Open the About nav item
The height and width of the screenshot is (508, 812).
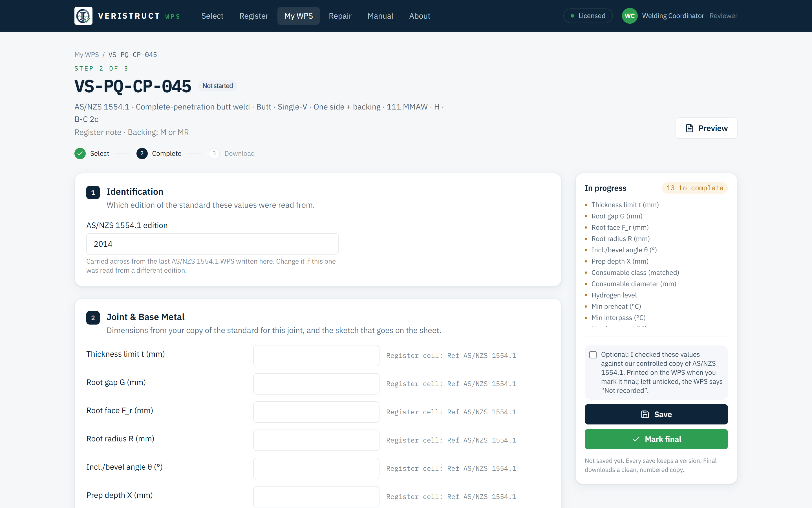point(420,16)
